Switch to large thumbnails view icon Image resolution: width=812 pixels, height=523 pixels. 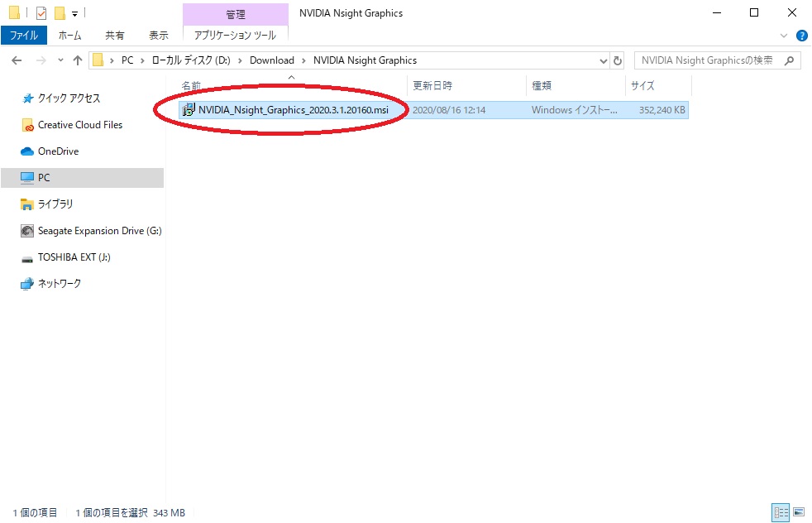coord(799,512)
